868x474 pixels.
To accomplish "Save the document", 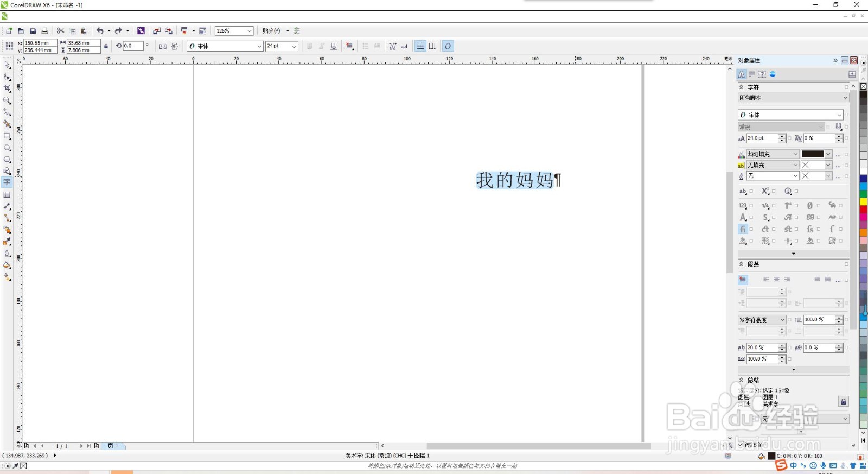I will [x=33, y=31].
